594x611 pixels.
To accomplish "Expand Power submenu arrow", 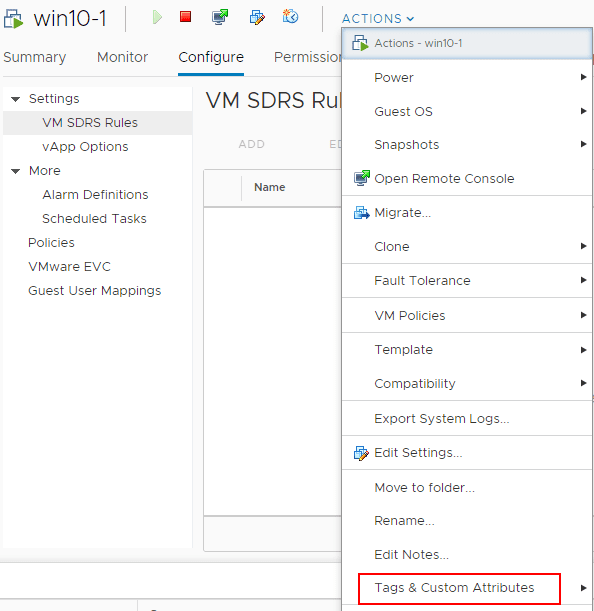I will [x=583, y=77].
